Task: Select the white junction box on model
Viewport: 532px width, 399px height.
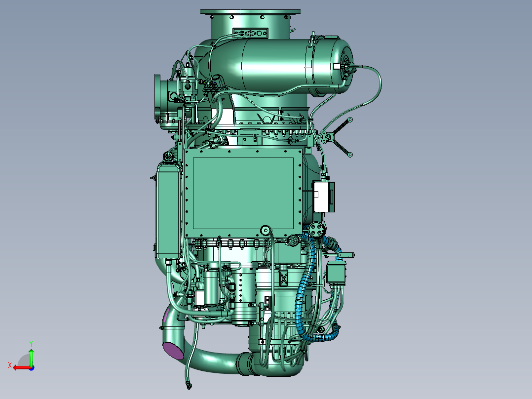Action: pyautogui.click(x=322, y=197)
